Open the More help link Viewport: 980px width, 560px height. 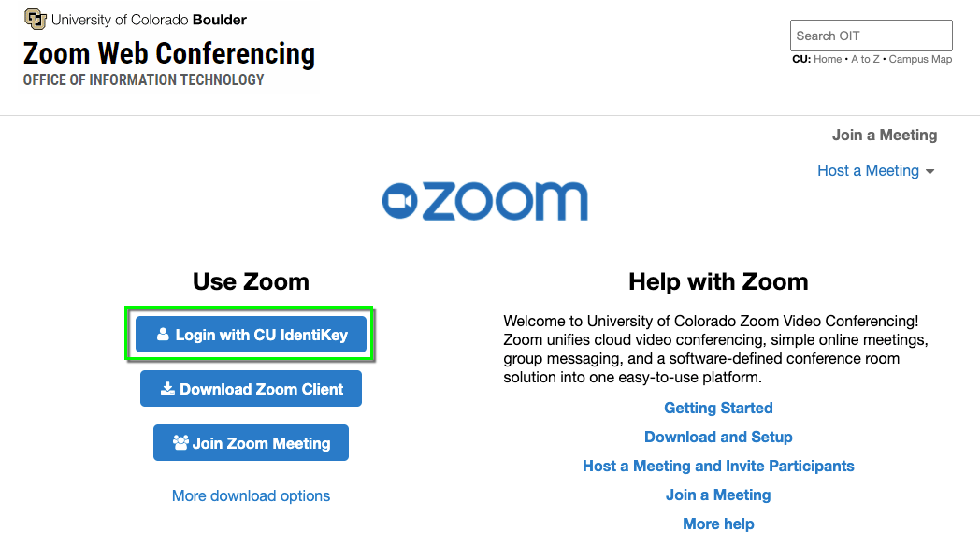click(x=718, y=524)
